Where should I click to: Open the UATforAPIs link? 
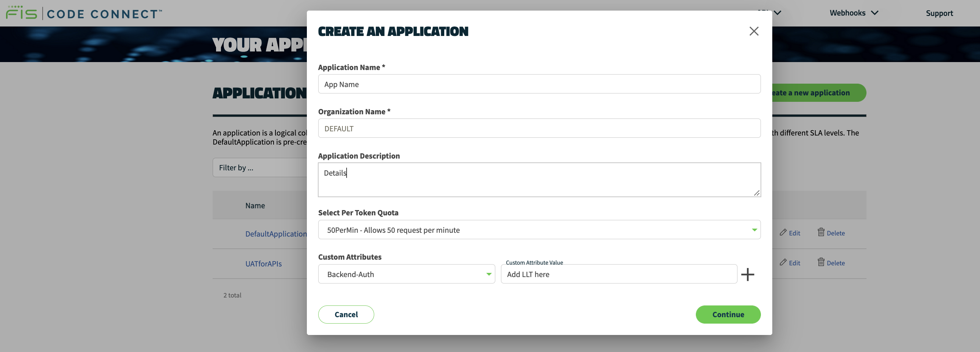coord(263,263)
